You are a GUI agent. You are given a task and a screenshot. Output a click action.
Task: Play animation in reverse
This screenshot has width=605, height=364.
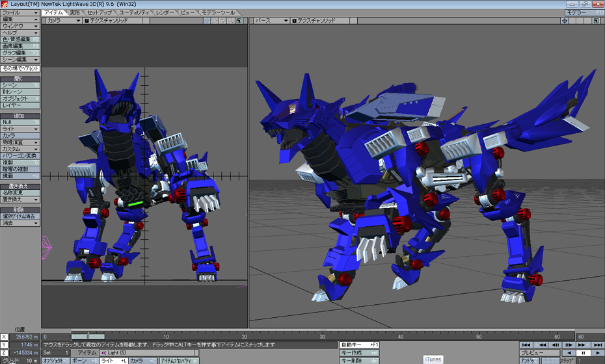(569, 353)
